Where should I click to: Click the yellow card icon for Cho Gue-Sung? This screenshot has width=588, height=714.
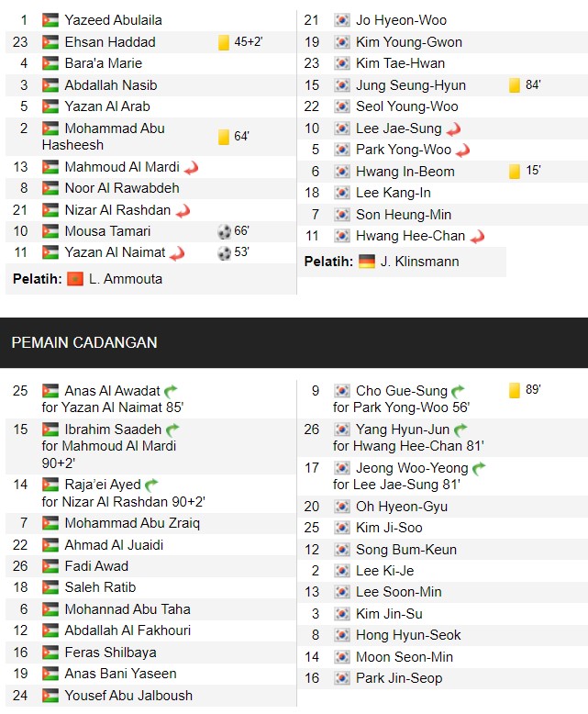click(x=515, y=390)
